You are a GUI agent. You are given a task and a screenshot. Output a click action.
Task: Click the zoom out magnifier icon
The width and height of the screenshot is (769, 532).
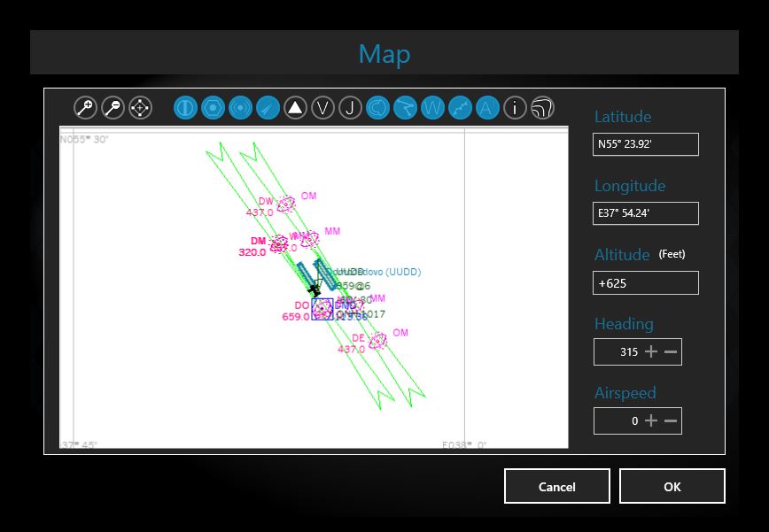point(113,108)
